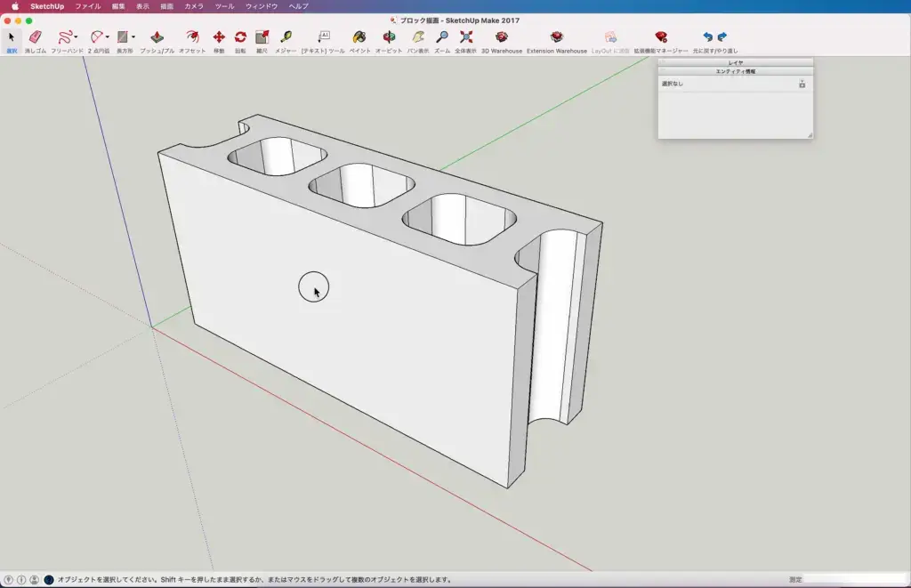Open the Window menu
This screenshot has width=911, height=588.
pyautogui.click(x=262, y=6)
